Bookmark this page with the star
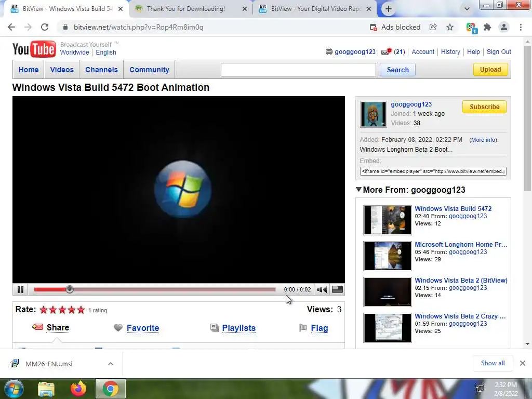This screenshot has width=532, height=399. tap(450, 27)
